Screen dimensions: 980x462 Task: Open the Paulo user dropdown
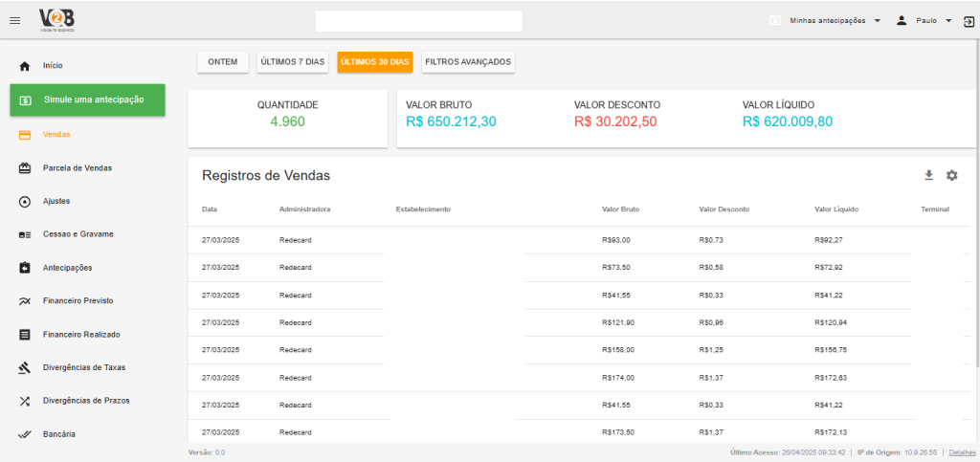click(x=947, y=21)
